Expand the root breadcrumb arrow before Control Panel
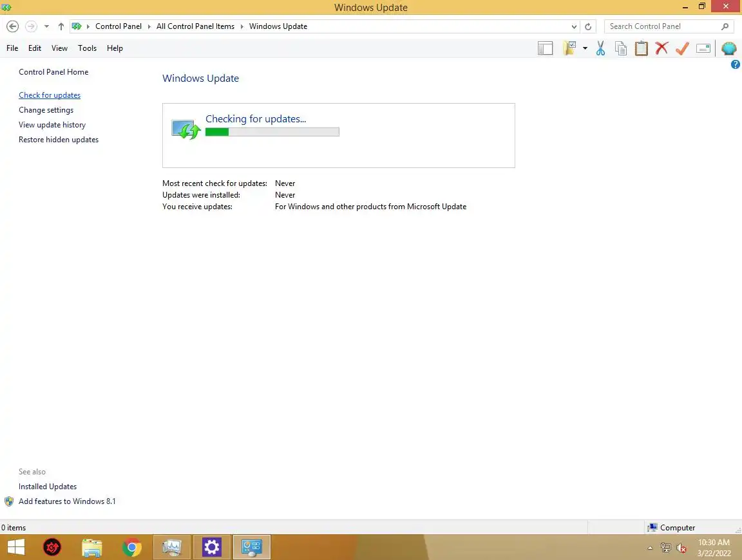 (88, 26)
